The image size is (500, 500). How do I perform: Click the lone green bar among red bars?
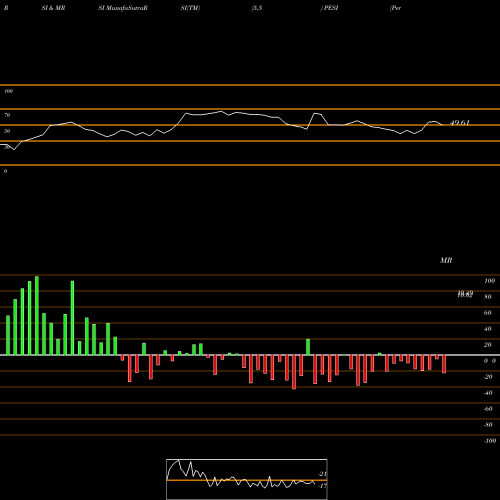tap(308, 347)
